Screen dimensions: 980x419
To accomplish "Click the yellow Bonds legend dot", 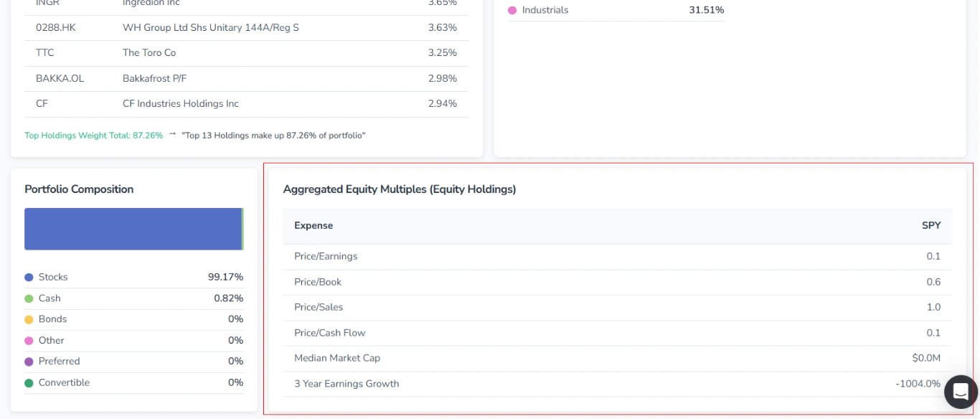I will coord(29,319).
